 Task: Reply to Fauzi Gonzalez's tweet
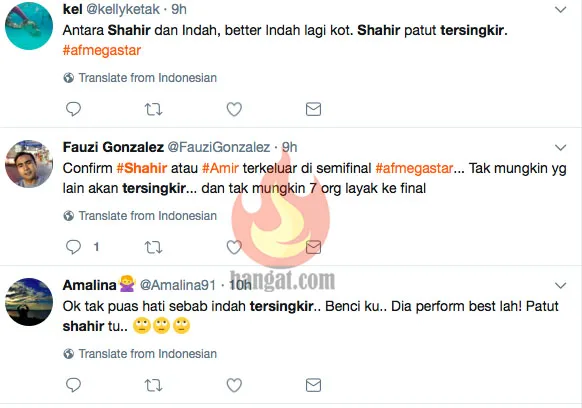(x=73, y=247)
